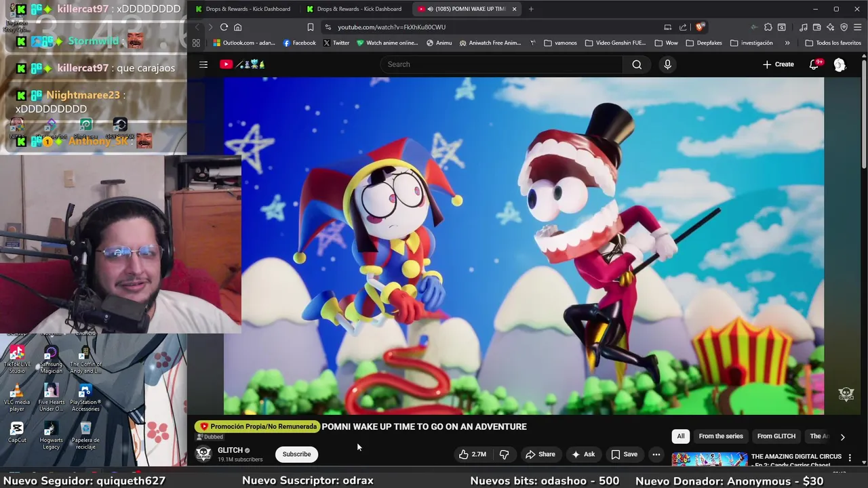Click the Create video button

pos(778,64)
